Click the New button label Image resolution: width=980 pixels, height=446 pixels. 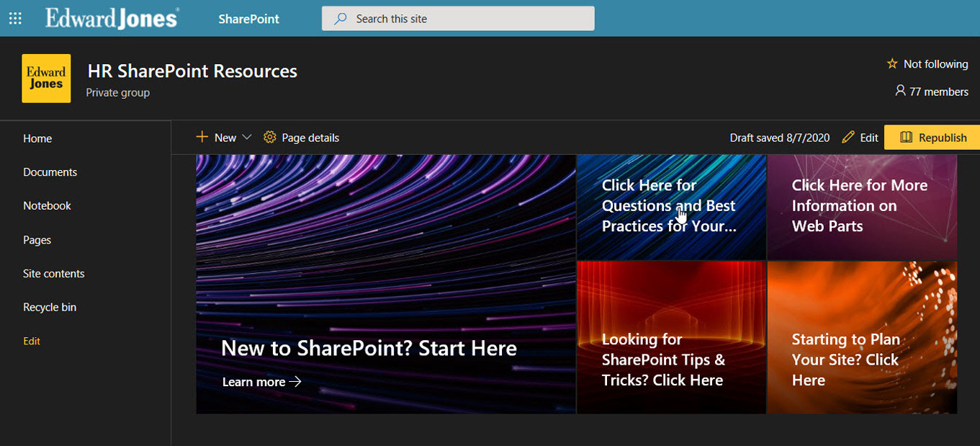click(225, 138)
